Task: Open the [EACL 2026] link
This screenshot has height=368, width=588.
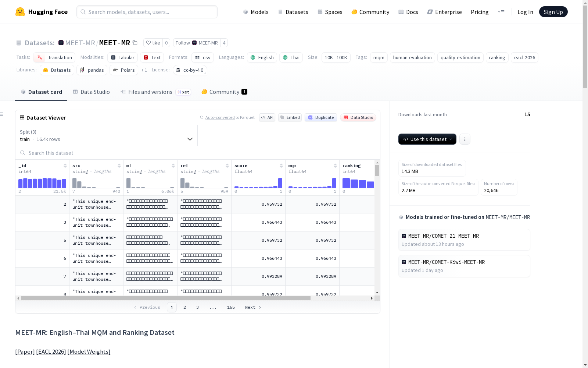Action: point(51,351)
